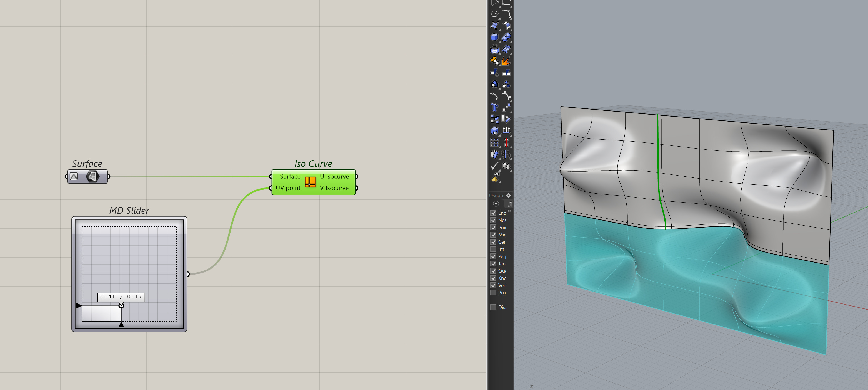Select the Polygon tool icon
This screenshot has height=390, width=868.
(494, 14)
